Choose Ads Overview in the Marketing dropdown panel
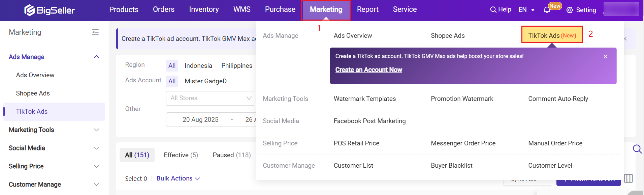Image resolution: width=644 pixels, height=195 pixels. pos(353,36)
